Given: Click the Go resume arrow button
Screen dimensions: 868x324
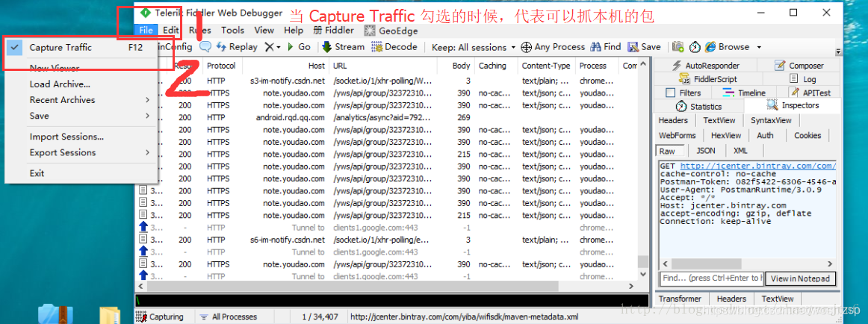Looking at the screenshot, I should [x=299, y=47].
